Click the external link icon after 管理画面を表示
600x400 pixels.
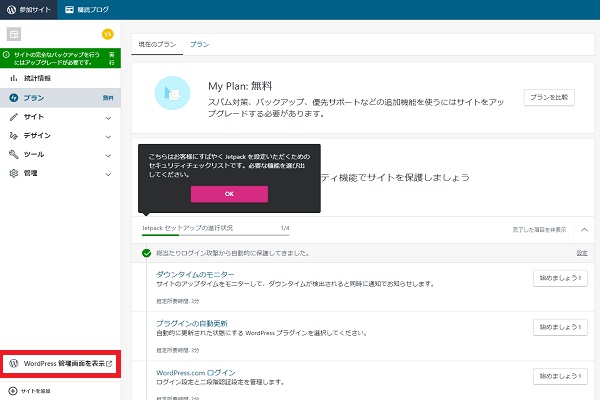coord(109,364)
